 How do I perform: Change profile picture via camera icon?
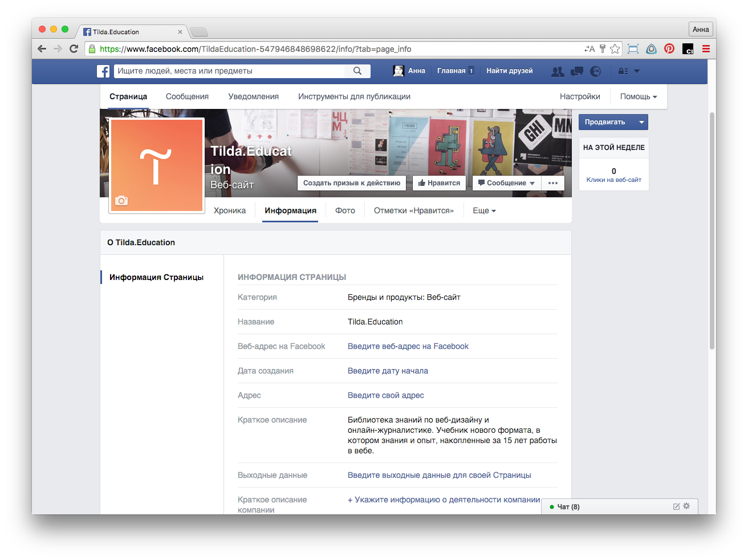tap(121, 200)
